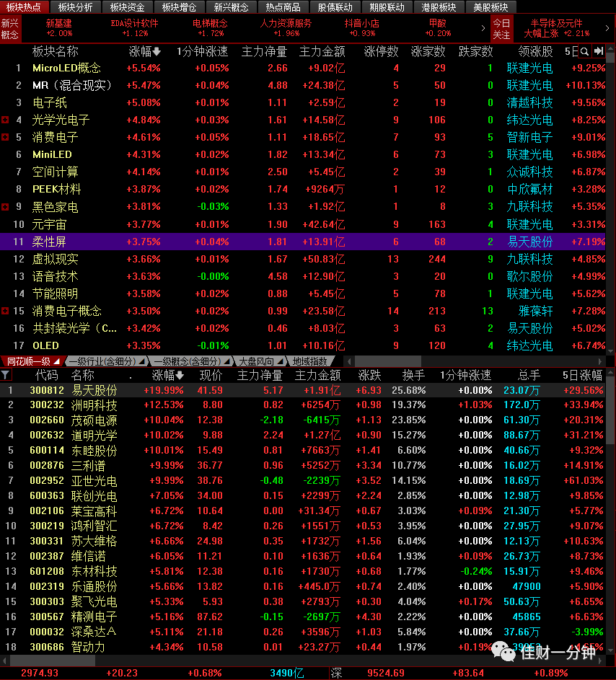Open the 人力资源服务 concept link
Image resolution: width=616 pixels, height=680 pixels.
(286, 28)
